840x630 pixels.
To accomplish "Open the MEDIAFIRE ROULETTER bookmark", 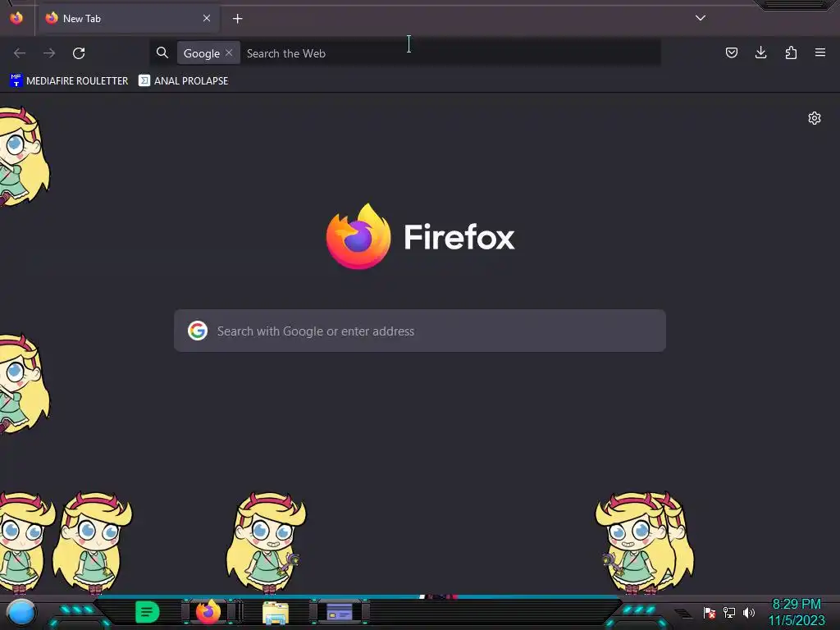I will pos(69,81).
